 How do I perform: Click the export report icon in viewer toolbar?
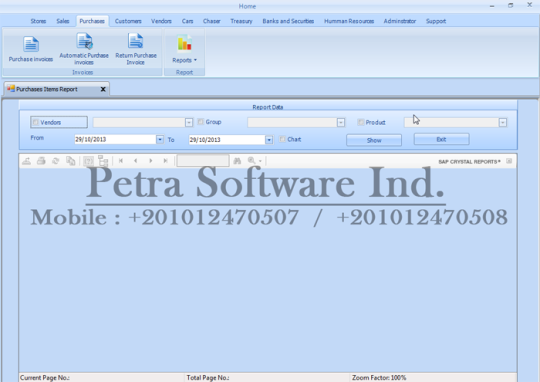click(27, 161)
